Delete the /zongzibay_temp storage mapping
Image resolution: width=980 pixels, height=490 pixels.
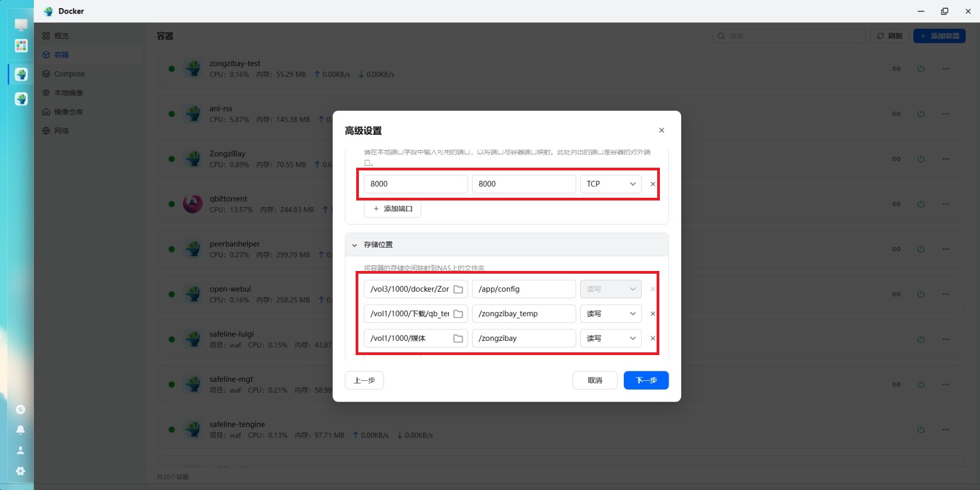(x=653, y=314)
